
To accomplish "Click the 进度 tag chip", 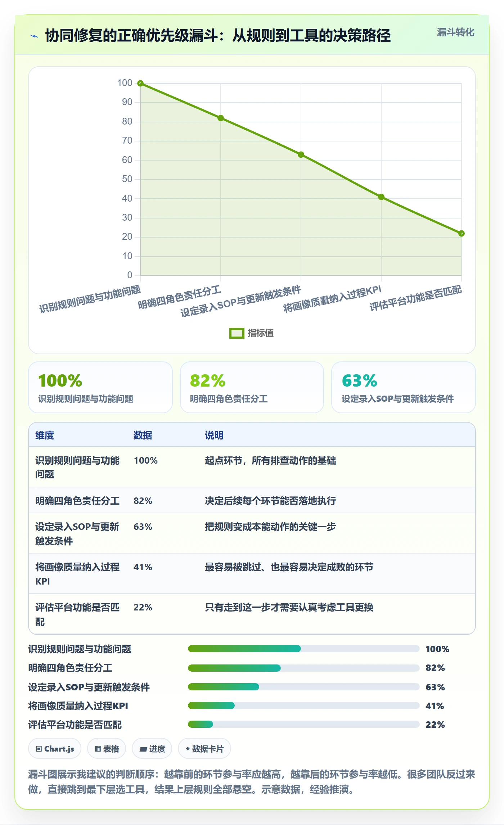I will pyautogui.click(x=152, y=749).
